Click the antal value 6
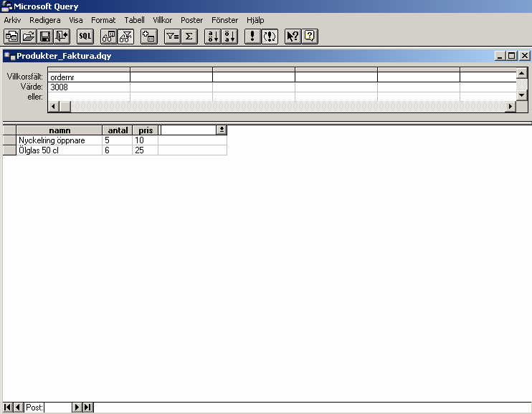Image resolution: width=532 pixels, height=414 pixels. [x=118, y=150]
